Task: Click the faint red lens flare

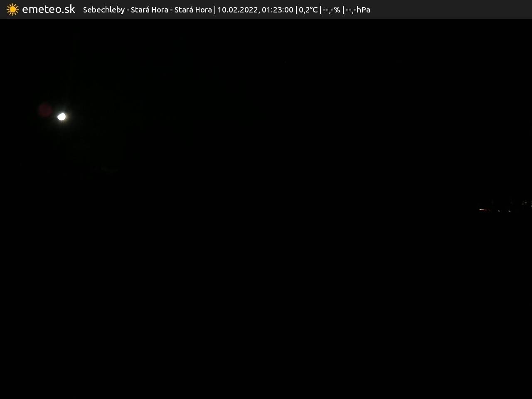Action: pyautogui.click(x=45, y=110)
